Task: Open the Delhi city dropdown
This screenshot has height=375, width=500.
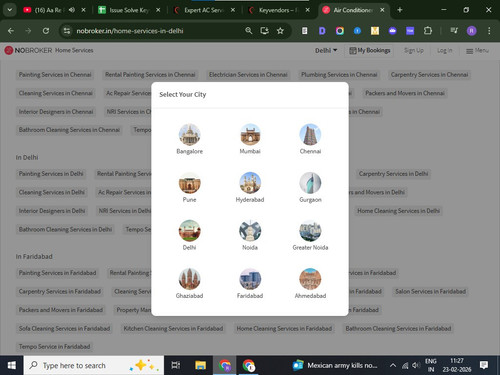Action: [326, 50]
